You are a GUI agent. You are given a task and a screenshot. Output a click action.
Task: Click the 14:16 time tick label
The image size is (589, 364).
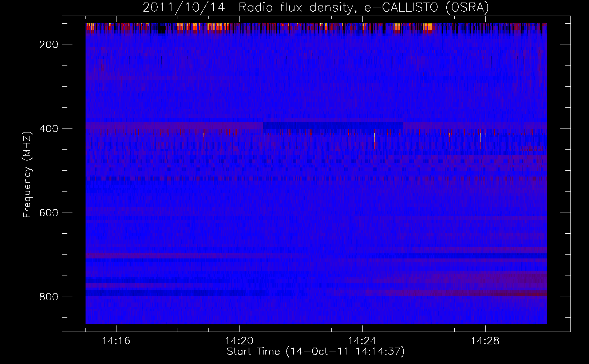click(x=116, y=341)
